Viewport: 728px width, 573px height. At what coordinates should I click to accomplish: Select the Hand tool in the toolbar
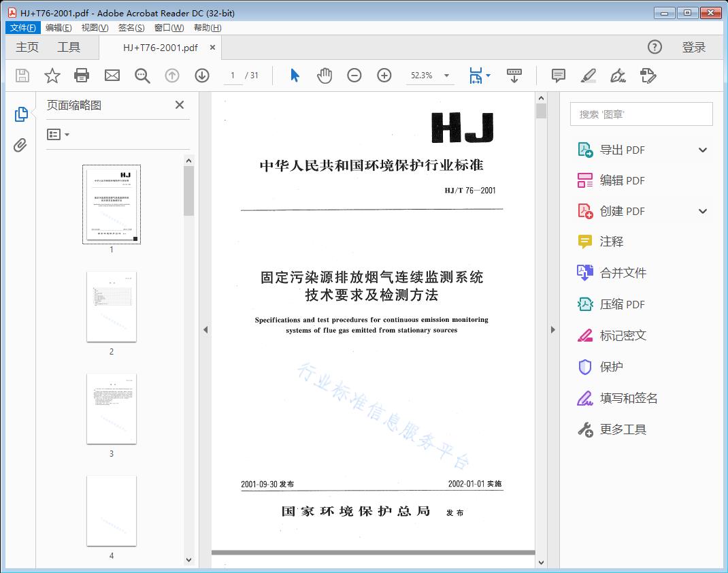(x=325, y=76)
